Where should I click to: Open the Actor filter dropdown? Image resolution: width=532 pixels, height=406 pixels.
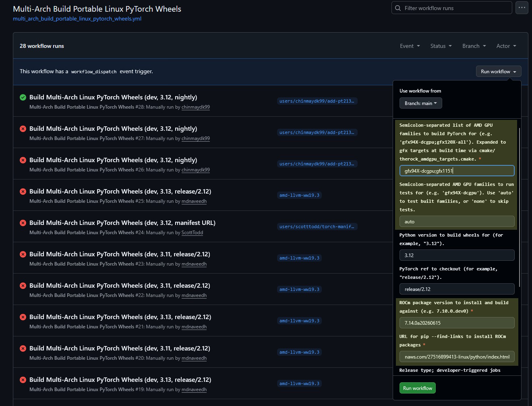click(x=506, y=46)
